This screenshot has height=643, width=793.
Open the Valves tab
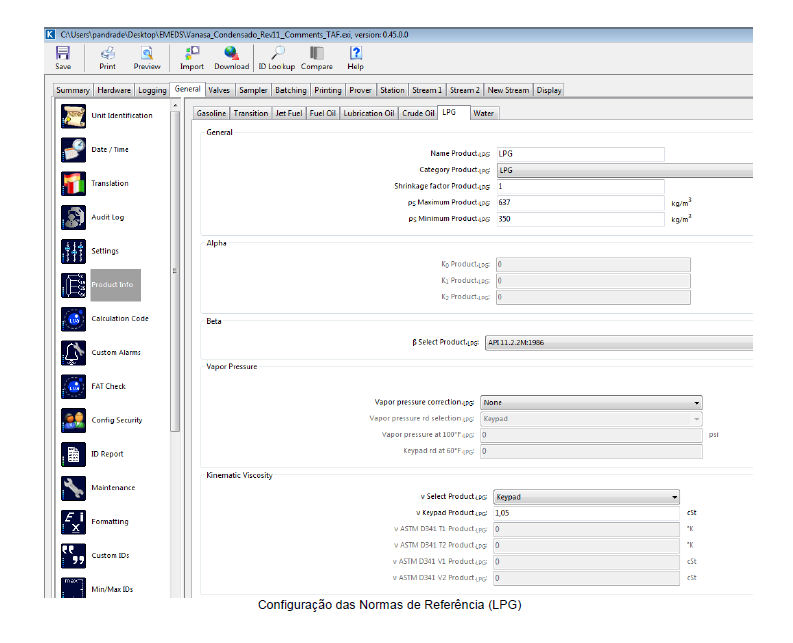[219, 90]
